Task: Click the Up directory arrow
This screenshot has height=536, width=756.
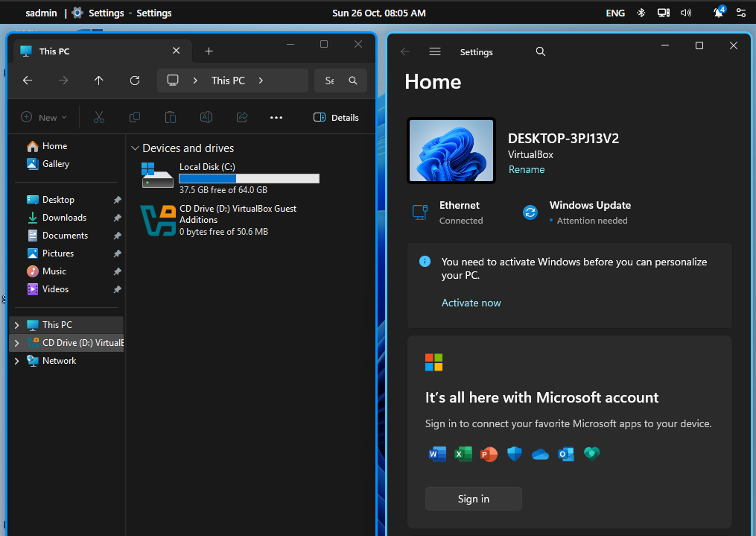Action: click(99, 81)
